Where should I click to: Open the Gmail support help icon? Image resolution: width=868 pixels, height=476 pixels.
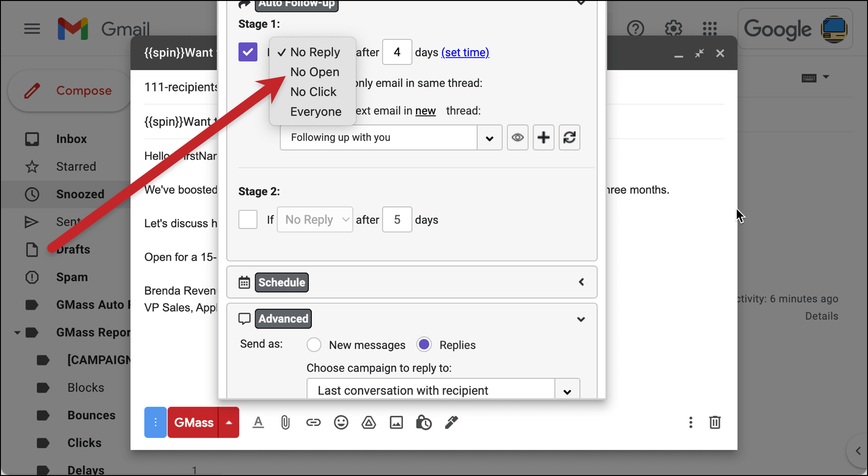[636, 29]
